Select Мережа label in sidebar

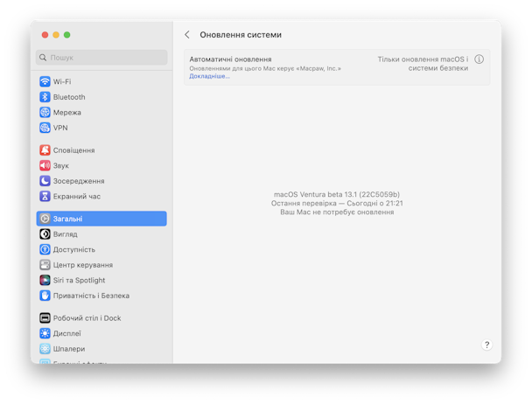[x=67, y=113]
